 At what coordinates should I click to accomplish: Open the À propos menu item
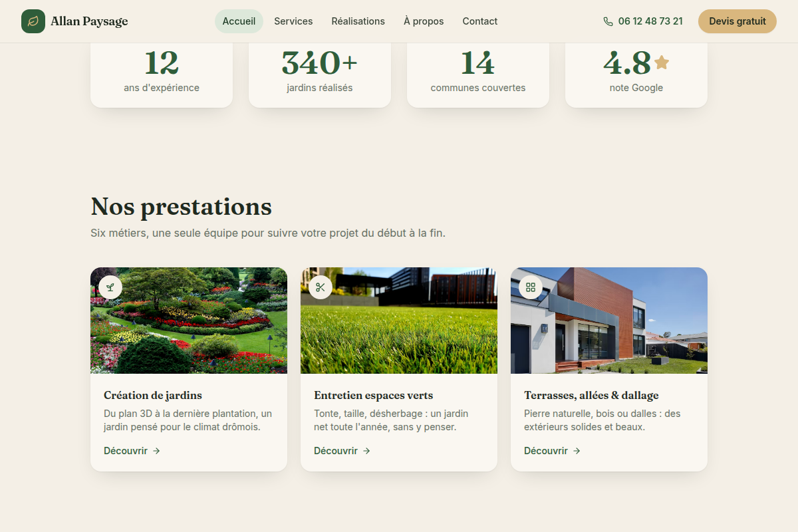coord(424,21)
